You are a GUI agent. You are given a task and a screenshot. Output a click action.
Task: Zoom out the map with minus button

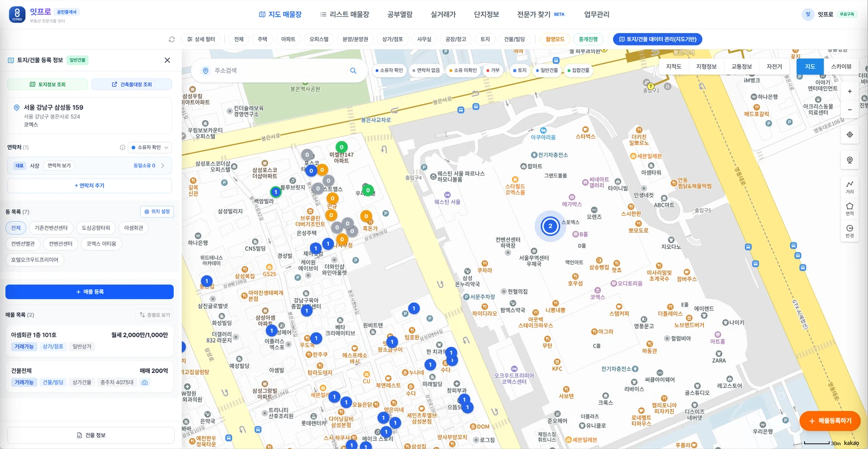click(x=850, y=110)
